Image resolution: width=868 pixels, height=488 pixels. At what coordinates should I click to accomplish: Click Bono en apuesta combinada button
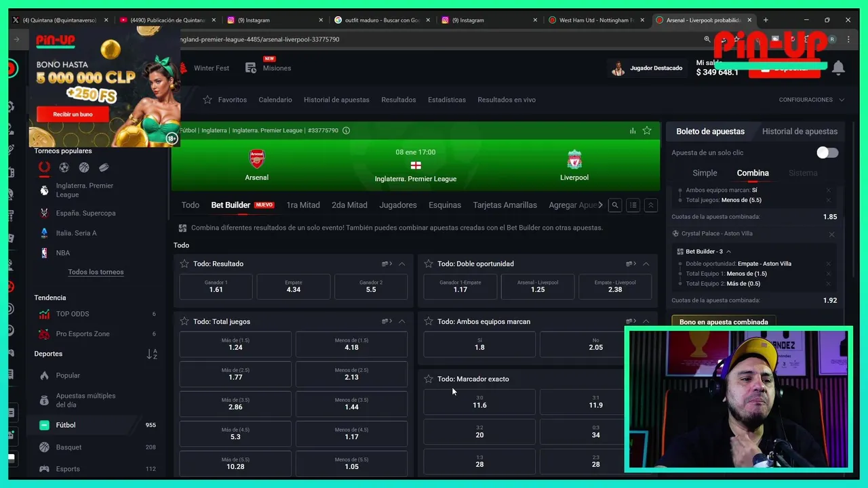[724, 322]
